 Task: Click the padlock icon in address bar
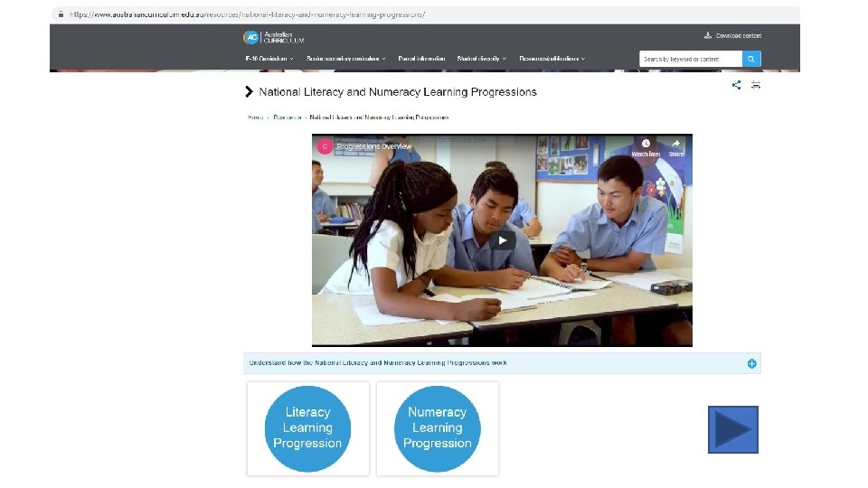tap(61, 14)
